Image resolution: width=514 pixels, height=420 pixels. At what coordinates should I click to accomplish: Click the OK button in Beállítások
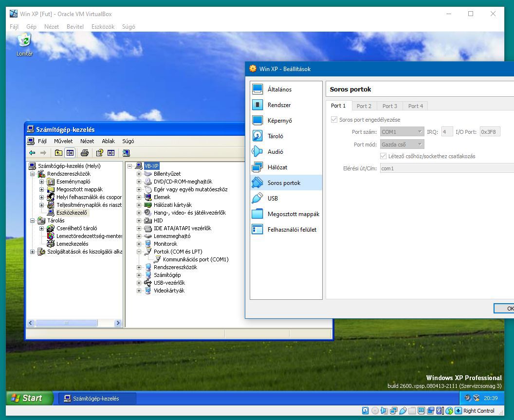pos(504,308)
